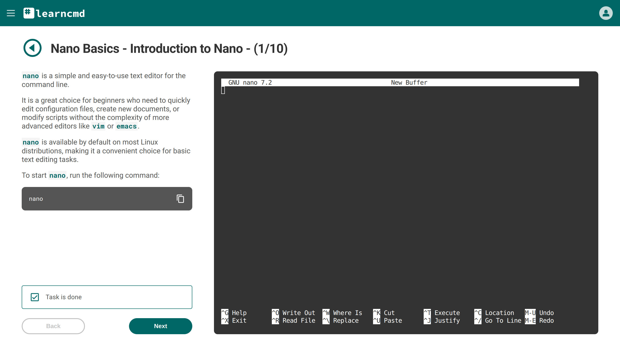This screenshot has height=364, width=620.
Task: Click the emacs keyword in the description
Action: click(127, 126)
